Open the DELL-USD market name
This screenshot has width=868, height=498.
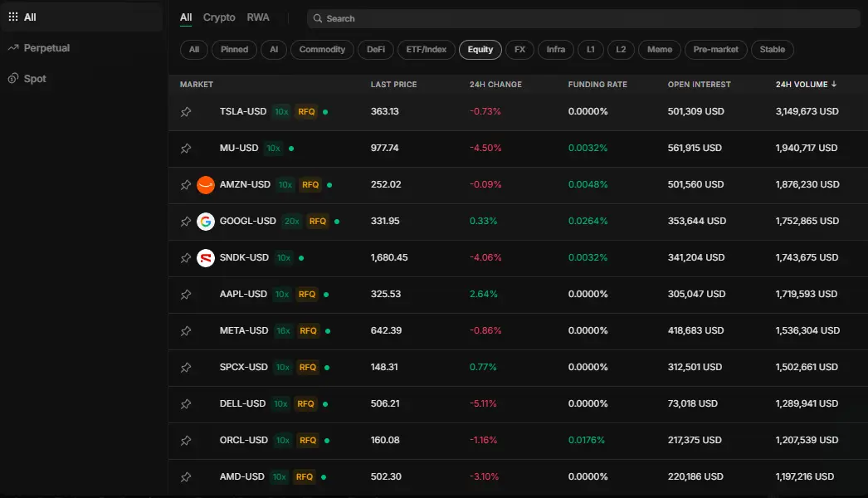(242, 404)
